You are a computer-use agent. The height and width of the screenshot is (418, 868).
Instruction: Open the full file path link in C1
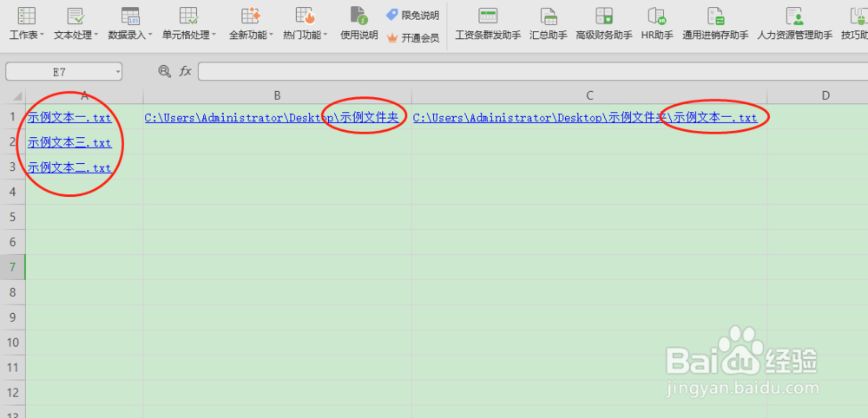click(585, 118)
